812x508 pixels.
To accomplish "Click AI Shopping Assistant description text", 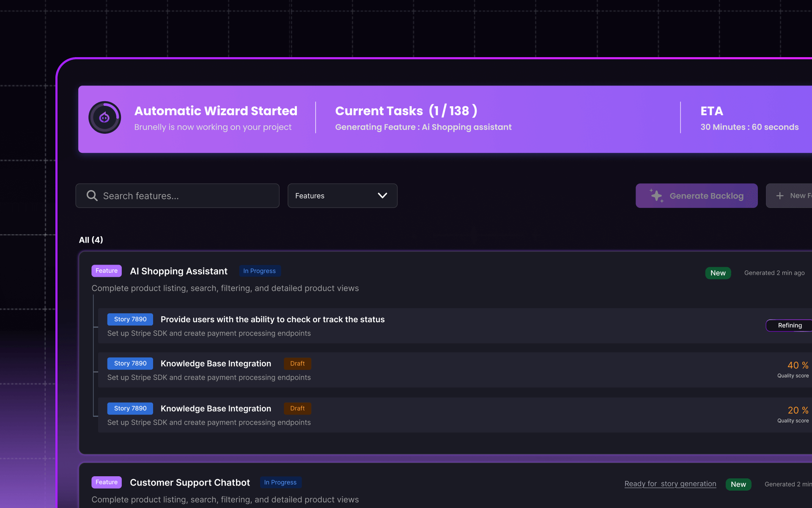I will pos(225,288).
